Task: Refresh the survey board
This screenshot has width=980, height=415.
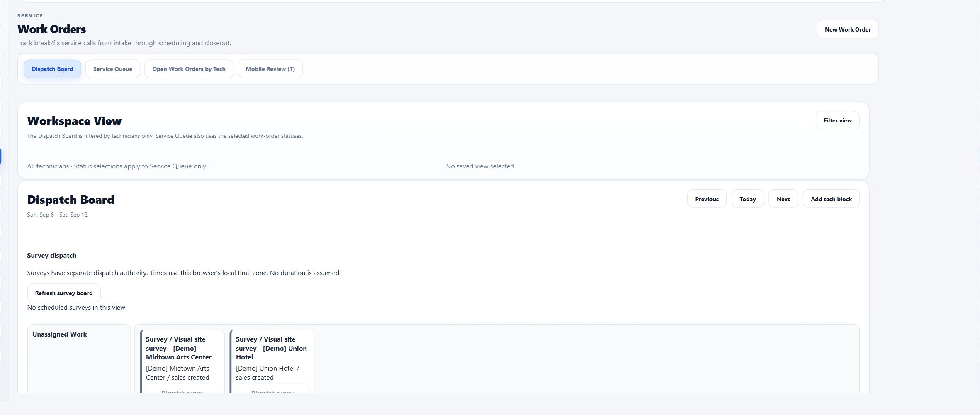Action: [x=64, y=293]
